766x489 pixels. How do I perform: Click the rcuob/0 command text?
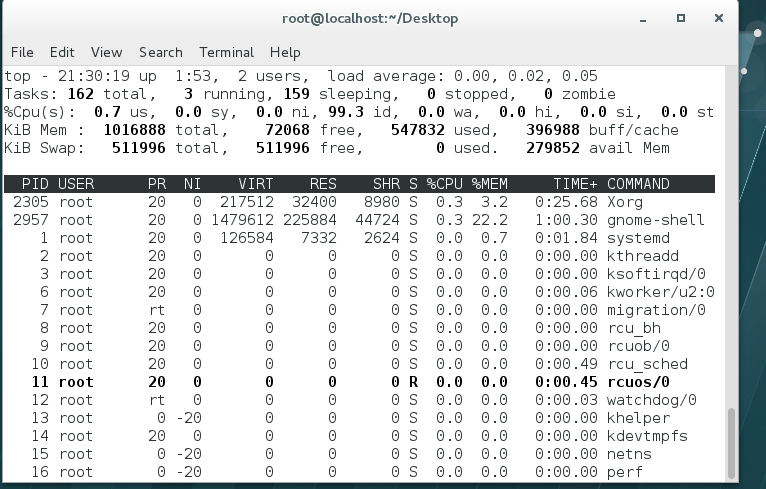(x=638, y=346)
